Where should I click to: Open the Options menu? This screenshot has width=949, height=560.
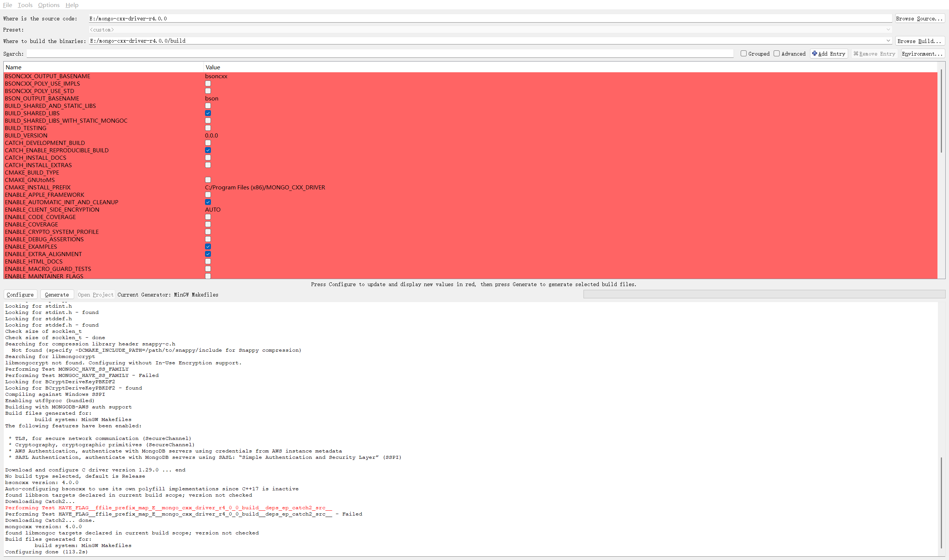click(x=49, y=5)
